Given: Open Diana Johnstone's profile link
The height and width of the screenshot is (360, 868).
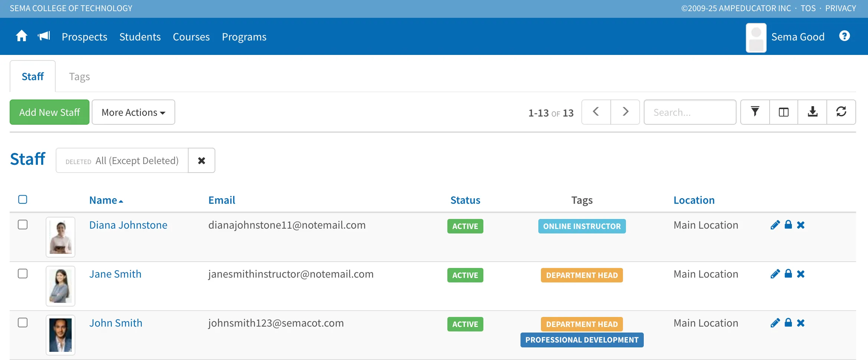Looking at the screenshot, I should point(128,225).
